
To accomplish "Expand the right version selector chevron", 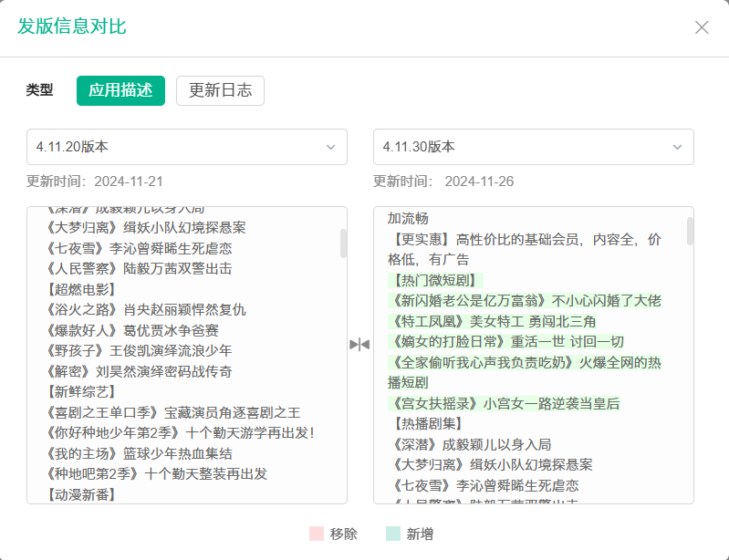I will 678,147.
